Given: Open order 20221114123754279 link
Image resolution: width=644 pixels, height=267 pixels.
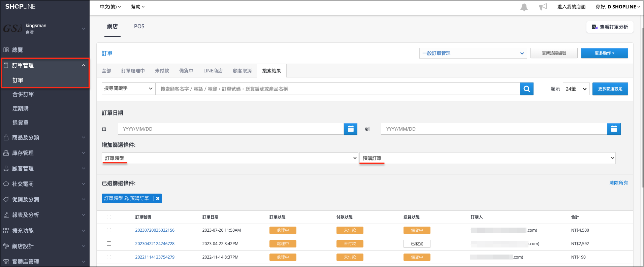Looking at the screenshot, I should [x=155, y=257].
